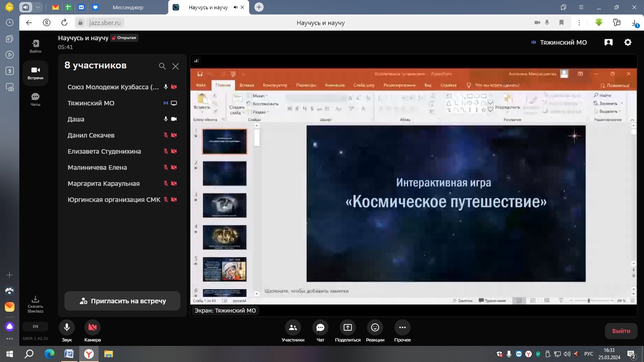Switch to the Мессенджер browser tab
The height and width of the screenshot is (362, 644).
[x=127, y=7]
